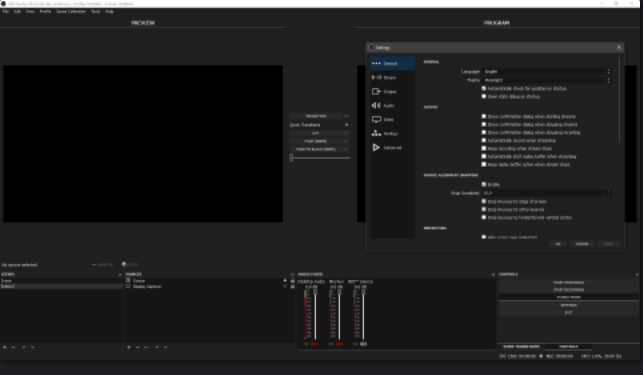Open the Edit menu

click(x=17, y=11)
